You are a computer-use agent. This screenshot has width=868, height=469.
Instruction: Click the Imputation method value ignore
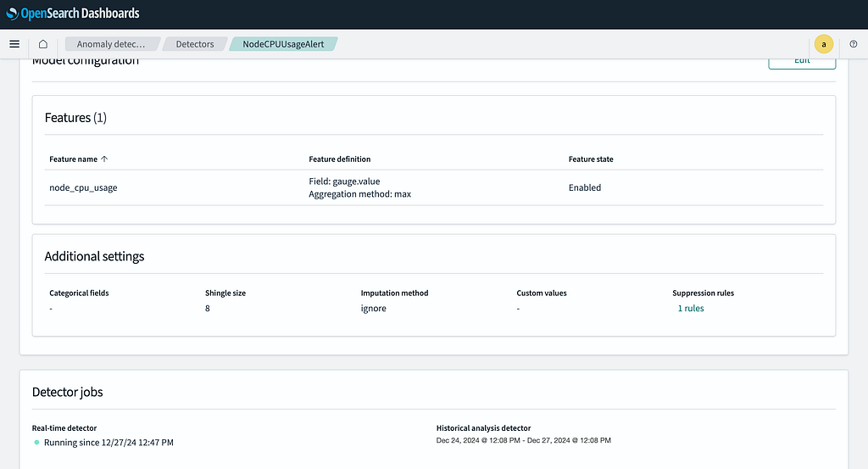coord(374,309)
